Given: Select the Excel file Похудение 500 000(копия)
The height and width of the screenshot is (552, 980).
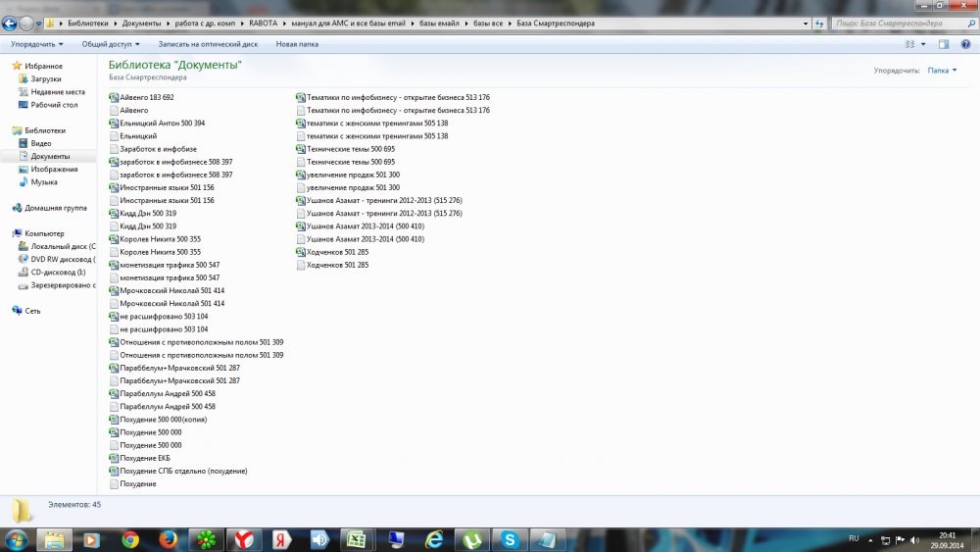Looking at the screenshot, I should pos(158,420).
